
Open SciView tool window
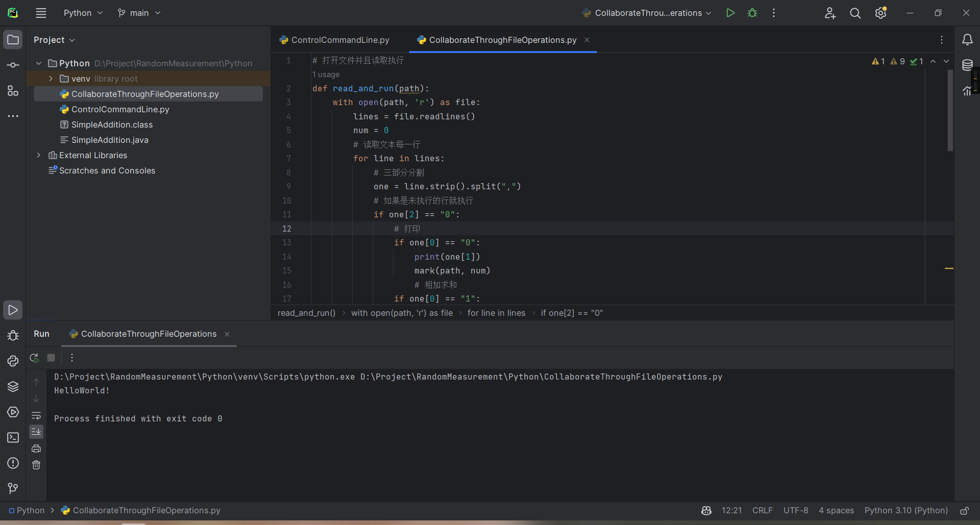tap(967, 91)
